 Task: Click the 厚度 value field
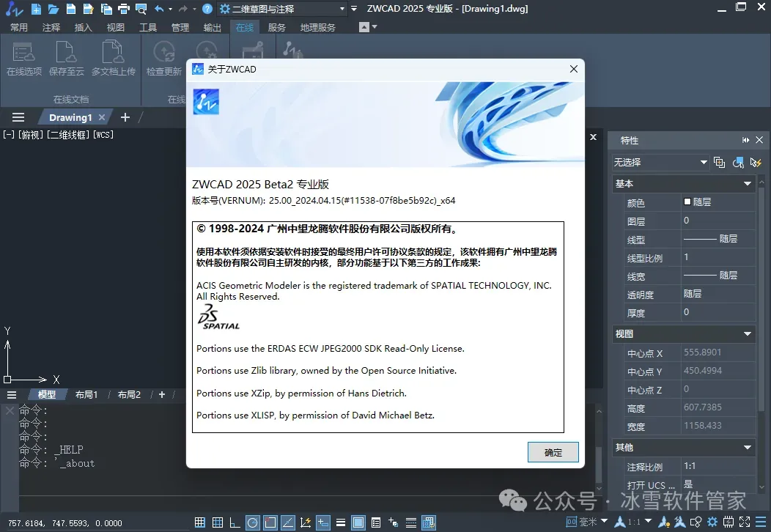[x=718, y=312]
